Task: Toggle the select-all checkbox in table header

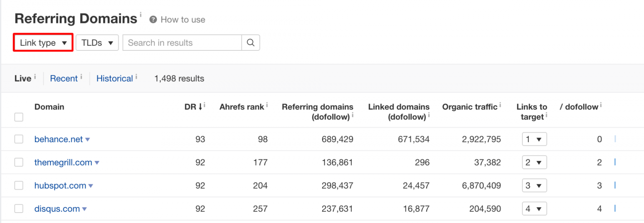Action: pyautogui.click(x=19, y=117)
